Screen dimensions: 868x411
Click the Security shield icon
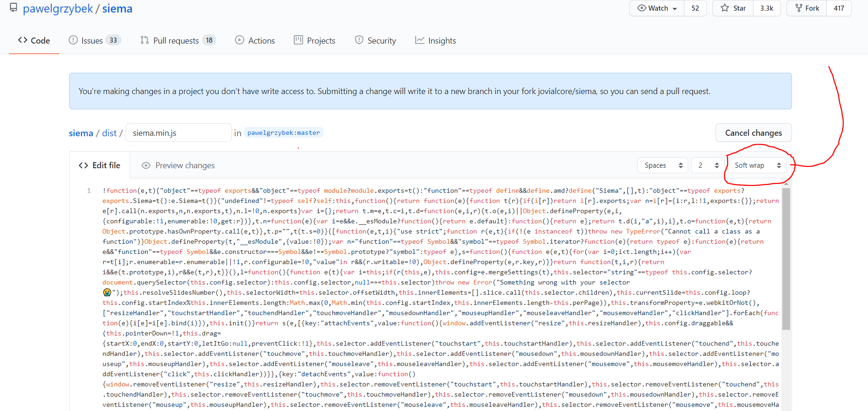point(359,40)
